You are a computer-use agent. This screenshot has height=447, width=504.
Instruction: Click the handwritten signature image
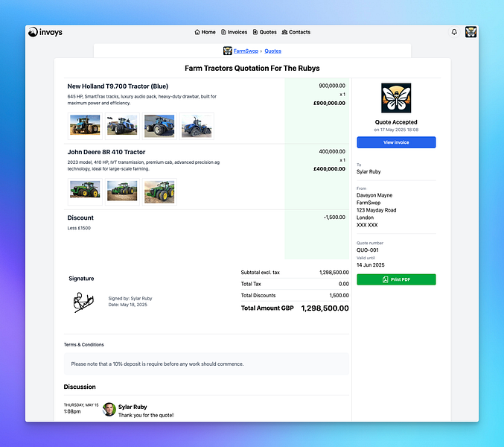[83, 302]
